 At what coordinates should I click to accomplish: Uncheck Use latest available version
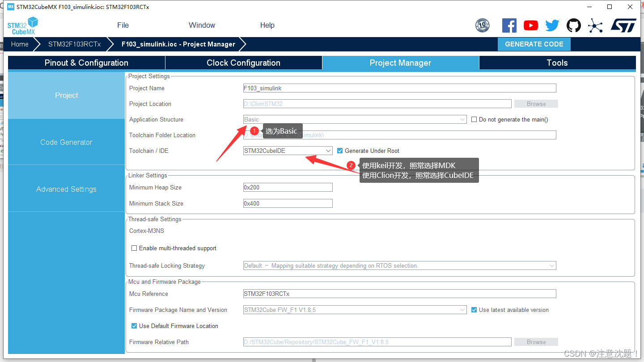[475, 310]
